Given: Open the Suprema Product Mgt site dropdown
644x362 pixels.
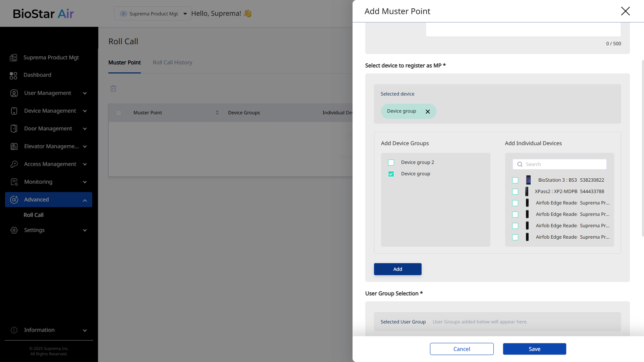Looking at the screenshot, I should [x=153, y=14].
